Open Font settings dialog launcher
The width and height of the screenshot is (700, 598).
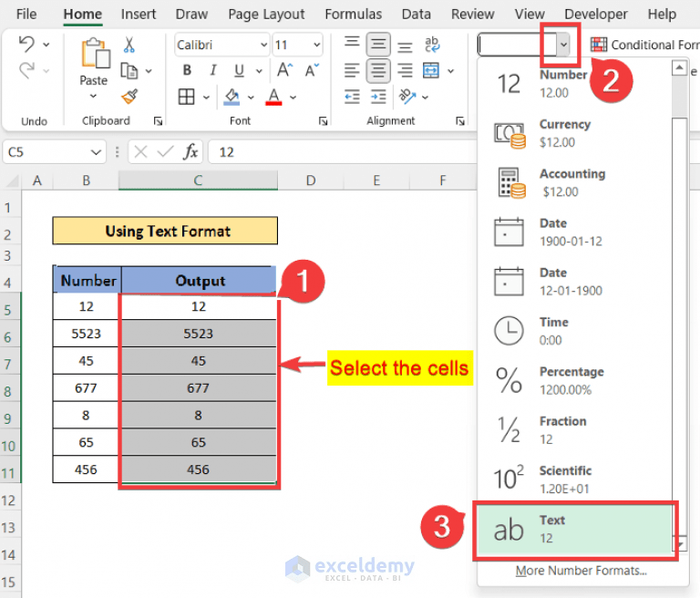[x=324, y=121]
